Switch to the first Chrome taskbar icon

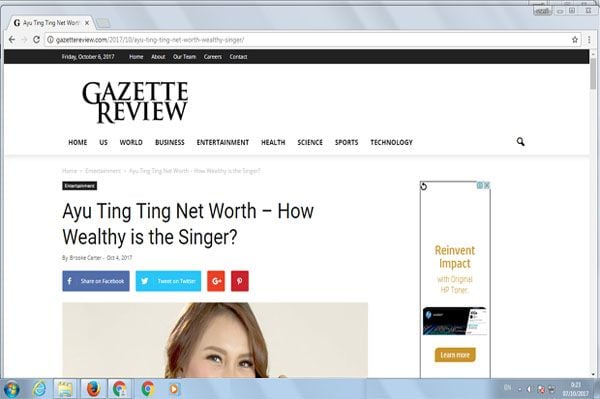click(120, 389)
